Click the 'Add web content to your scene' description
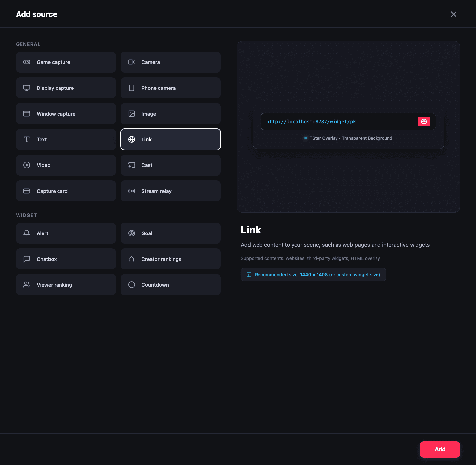This screenshot has width=476, height=465. 335,245
